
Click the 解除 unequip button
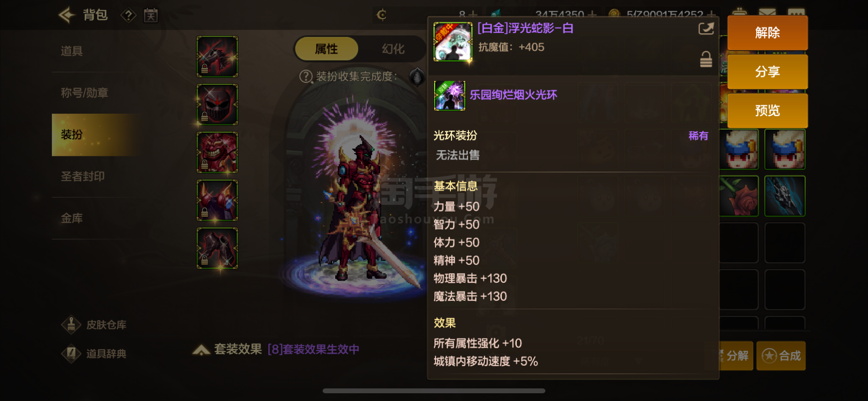(x=767, y=33)
